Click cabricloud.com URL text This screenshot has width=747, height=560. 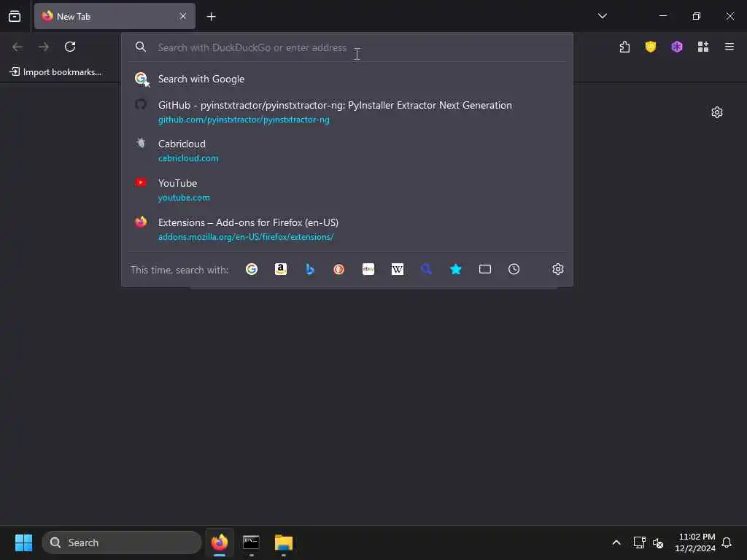(188, 158)
